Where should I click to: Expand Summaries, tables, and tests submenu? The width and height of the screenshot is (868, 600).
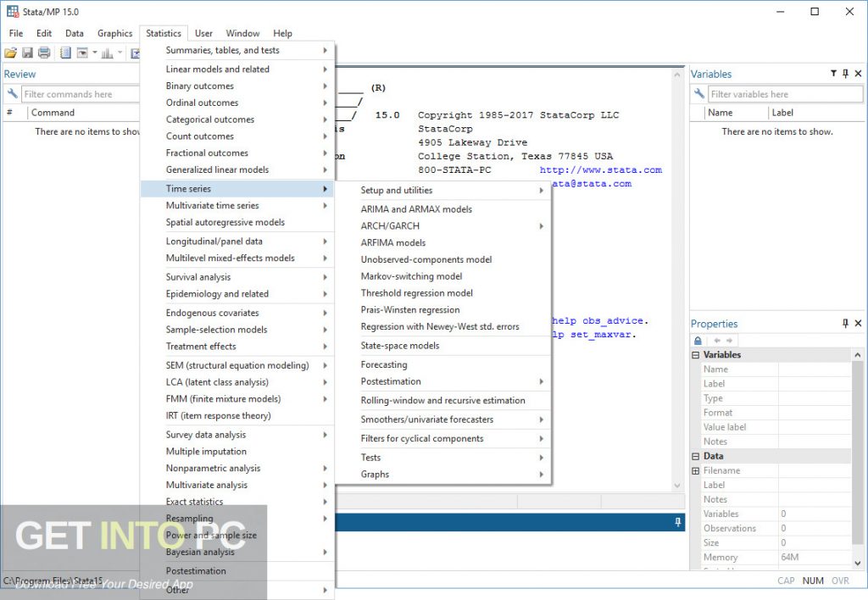tap(237, 50)
